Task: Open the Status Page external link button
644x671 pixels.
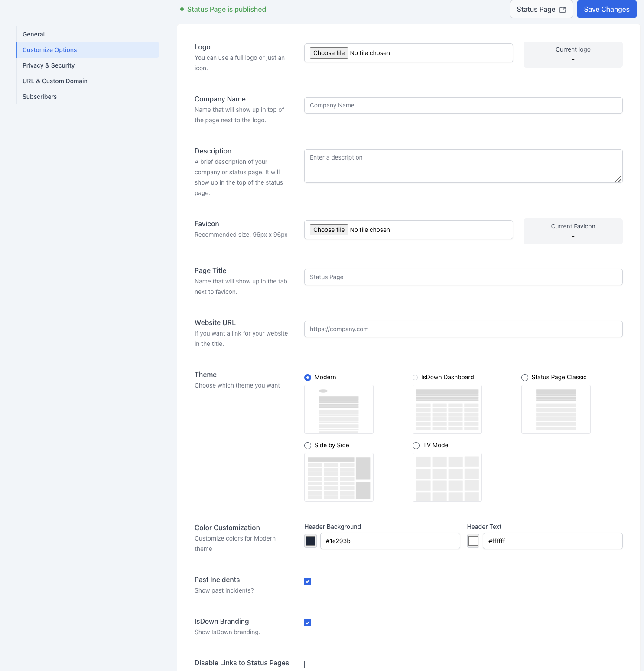Action: (x=541, y=10)
